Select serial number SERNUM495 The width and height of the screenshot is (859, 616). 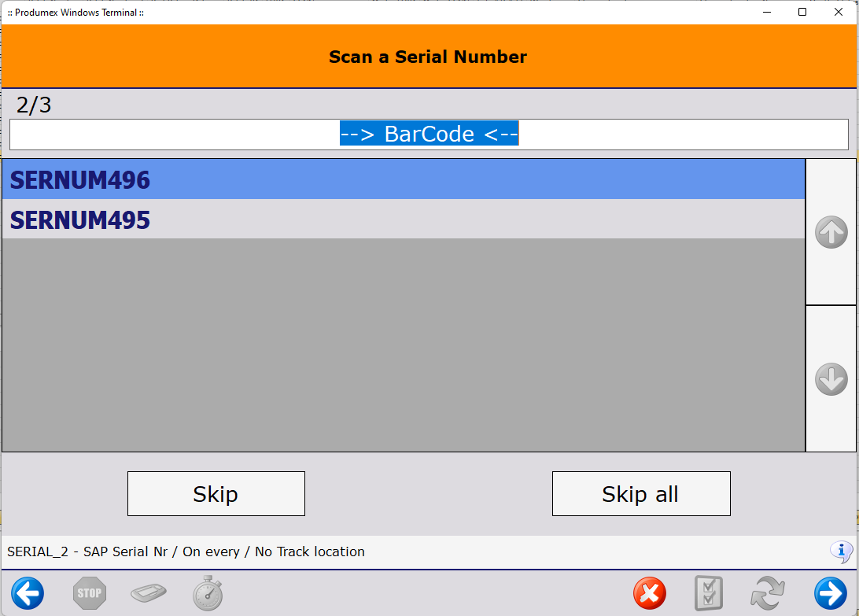404,219
